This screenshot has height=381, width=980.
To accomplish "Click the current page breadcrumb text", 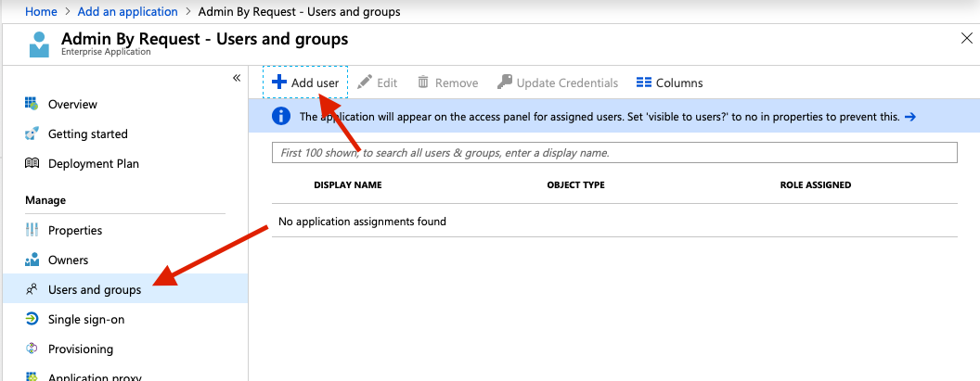I will click(300, 11).
